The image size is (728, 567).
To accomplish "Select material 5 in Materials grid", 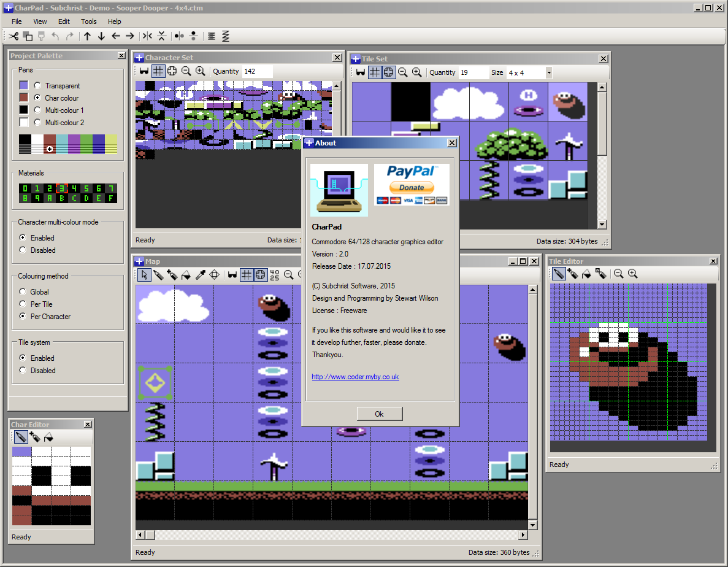I will (86, 188).
